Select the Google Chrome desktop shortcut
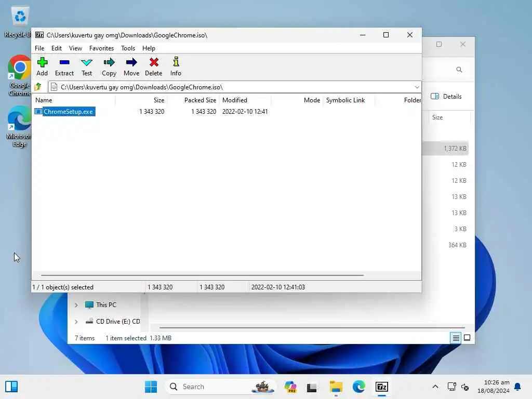 tap(19, 76)
